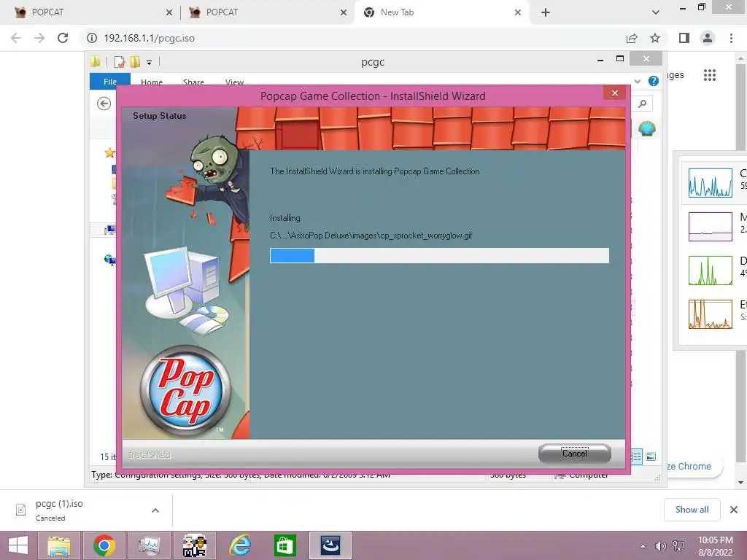
Task: Click Show all downloads
Action: tap(692, 510)
